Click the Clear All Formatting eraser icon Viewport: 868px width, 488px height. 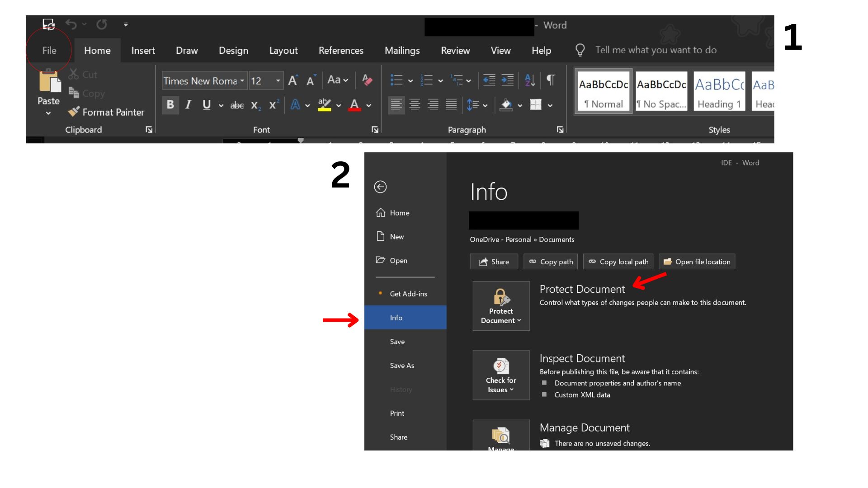pos(367,80)
